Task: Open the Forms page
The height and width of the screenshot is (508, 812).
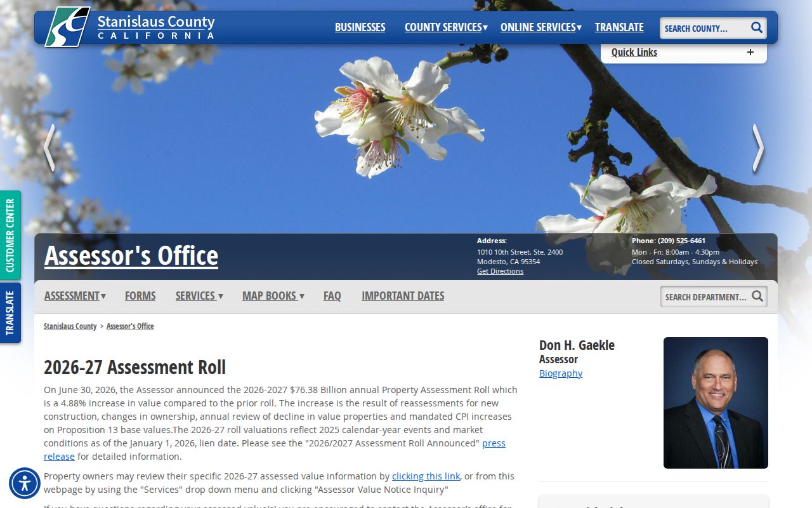Action: pos(140,296)
